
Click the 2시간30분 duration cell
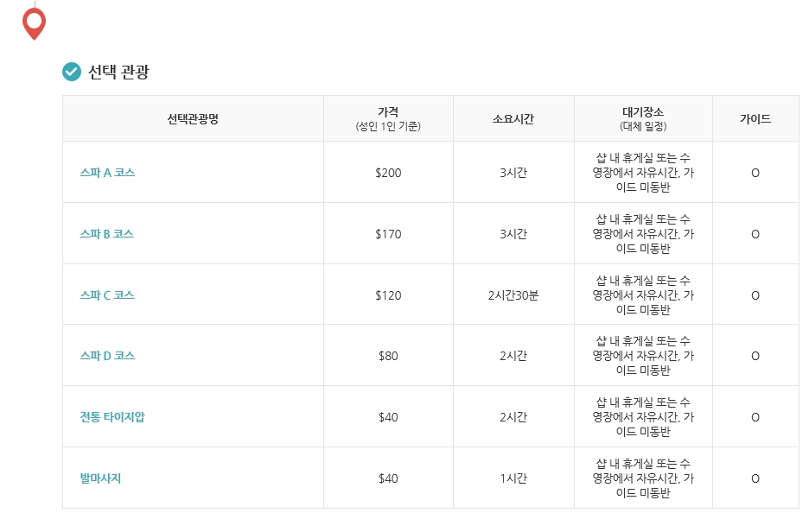tap(513, 295)
